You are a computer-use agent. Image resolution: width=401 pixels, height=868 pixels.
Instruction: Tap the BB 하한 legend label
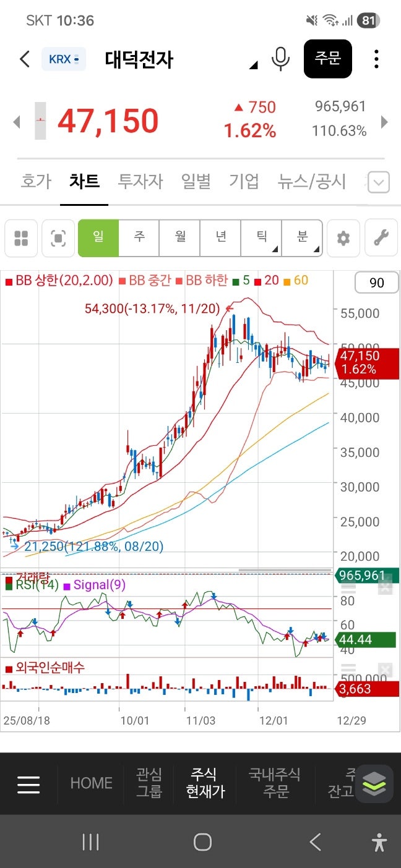[202, 281]
